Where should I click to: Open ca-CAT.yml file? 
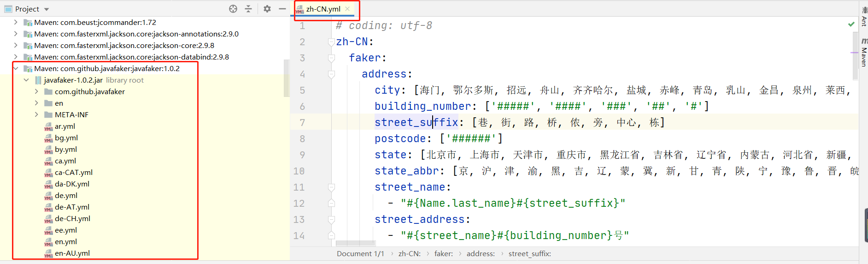(74, 172)
